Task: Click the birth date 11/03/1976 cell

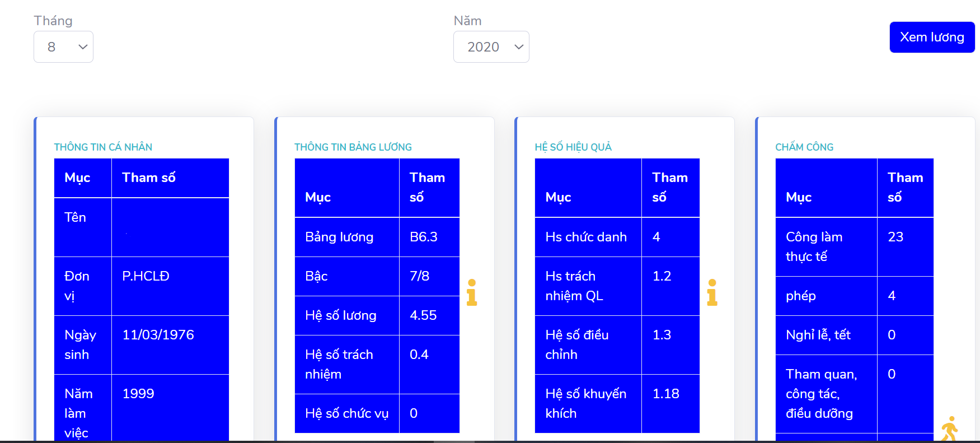Action: click(x=170, y=345)
